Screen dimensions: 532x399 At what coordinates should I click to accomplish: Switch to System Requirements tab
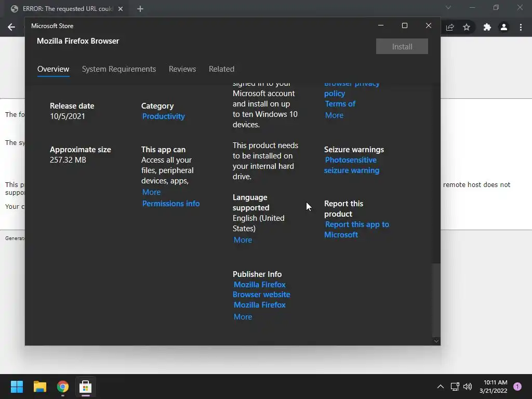point(119,69)
